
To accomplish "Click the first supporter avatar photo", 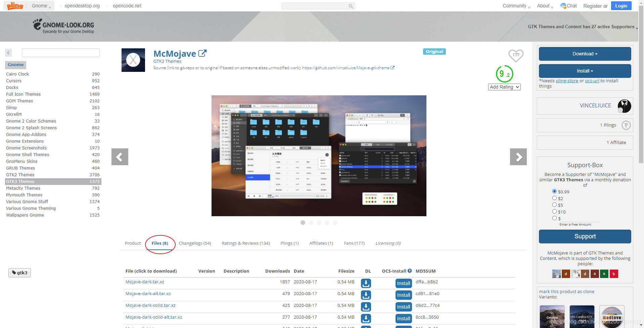I will point(556,274).
